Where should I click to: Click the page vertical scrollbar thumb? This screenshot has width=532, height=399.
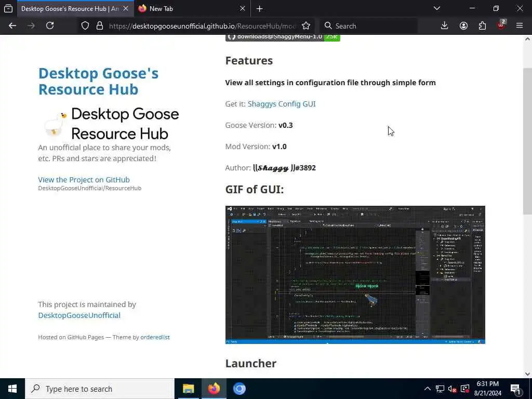coord(527,141)
